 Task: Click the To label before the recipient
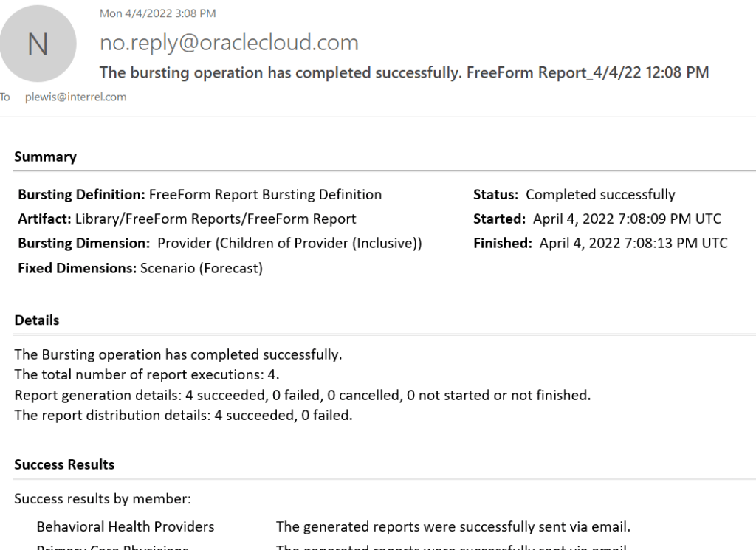tap(6, 97)
